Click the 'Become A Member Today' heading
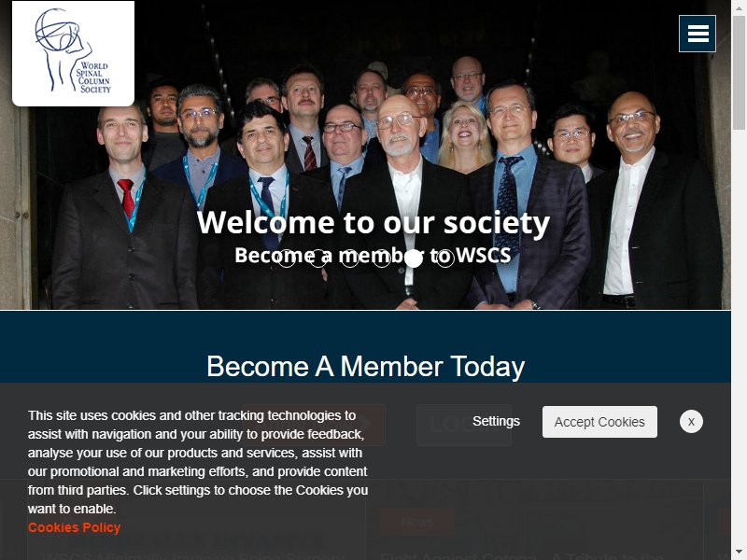The image size is (747, 560). coord(365,367)
